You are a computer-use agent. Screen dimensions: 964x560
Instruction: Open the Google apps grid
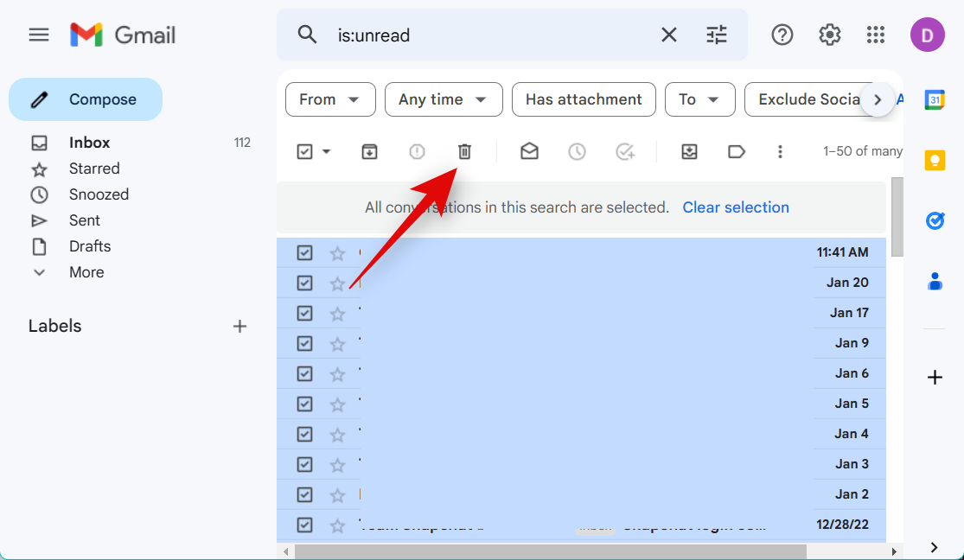[876, 35]
